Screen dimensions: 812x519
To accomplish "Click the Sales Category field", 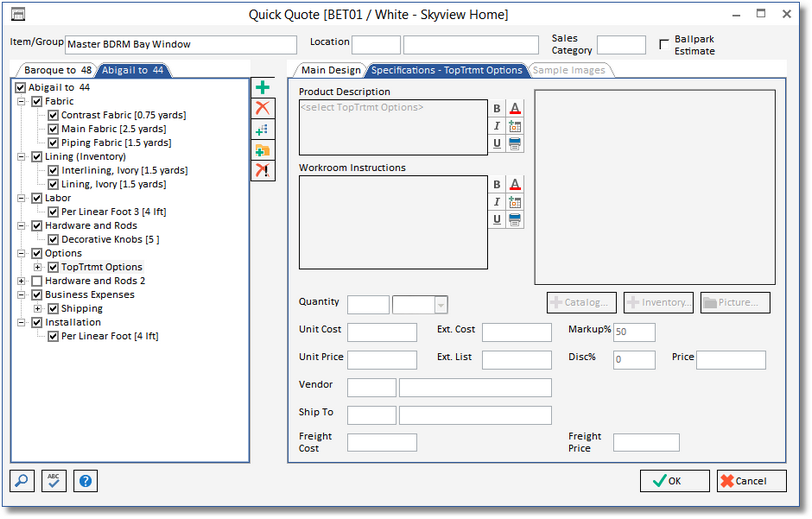I will coord(621,45).
